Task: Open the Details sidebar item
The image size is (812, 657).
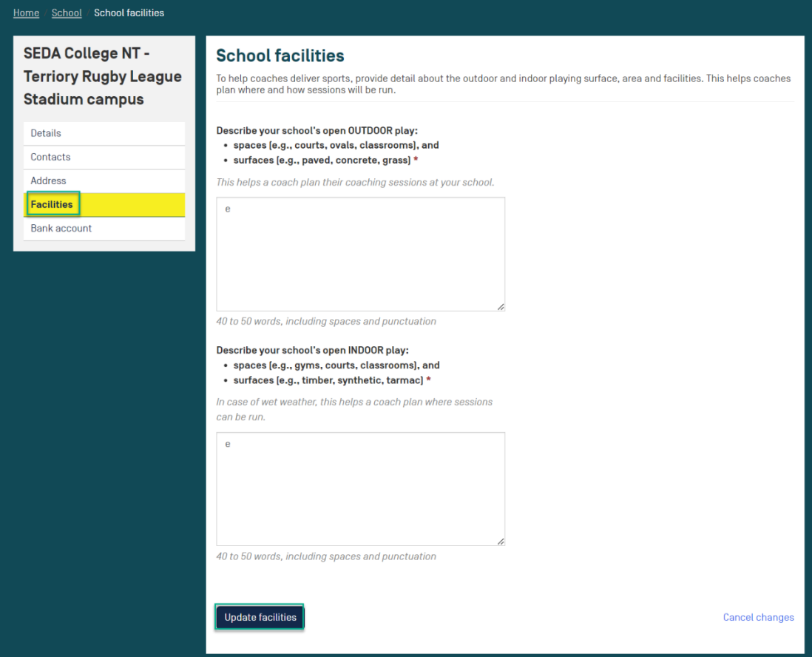Action: pyautogui.click(x=104, y=133)
